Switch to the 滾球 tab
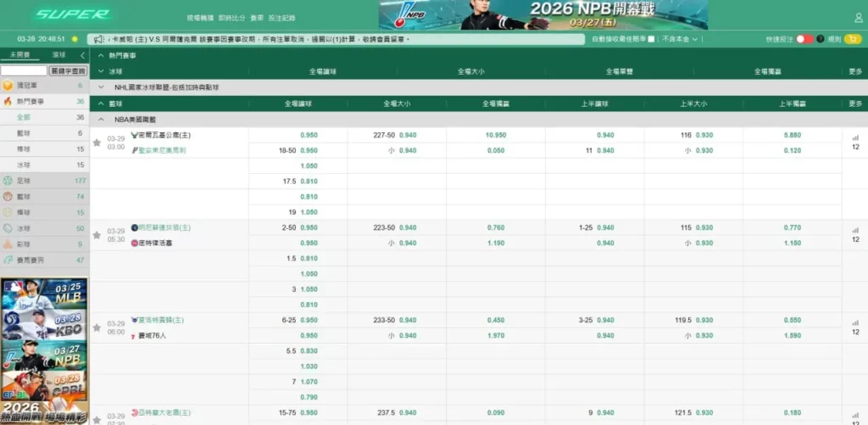The image size is (868, 425). pyautogui.click(x=58, y=55)
